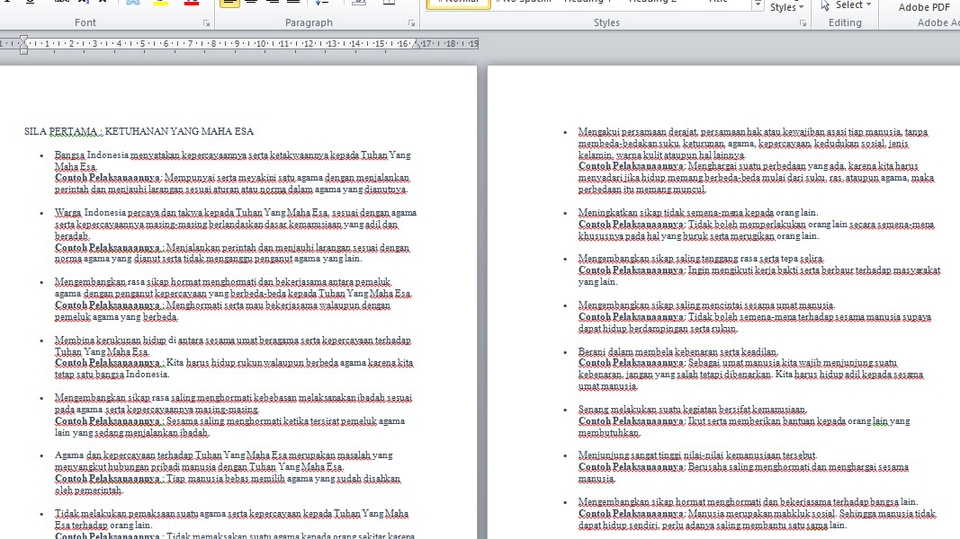Open the Change Styles dropdown

[788, 6]
